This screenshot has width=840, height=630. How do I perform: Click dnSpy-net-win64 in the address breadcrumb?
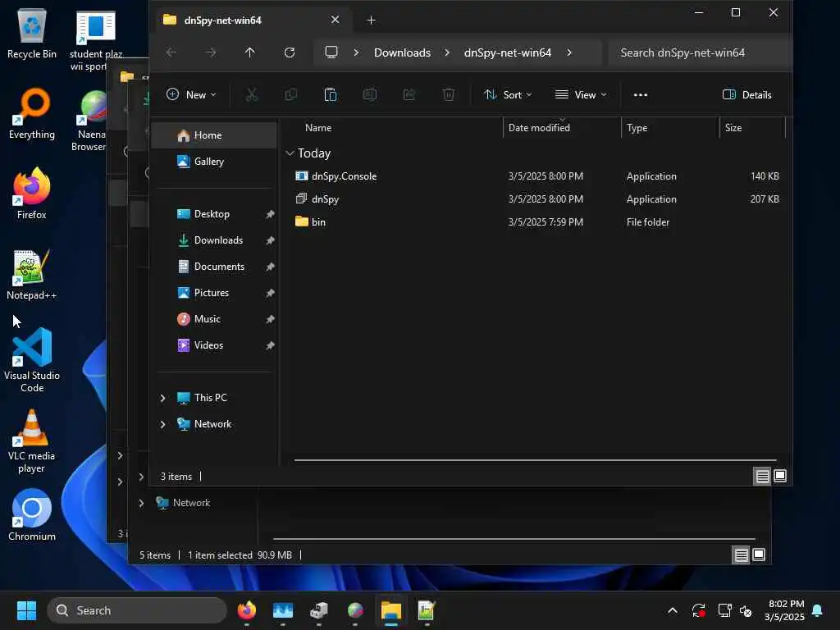tap(507, 52)
